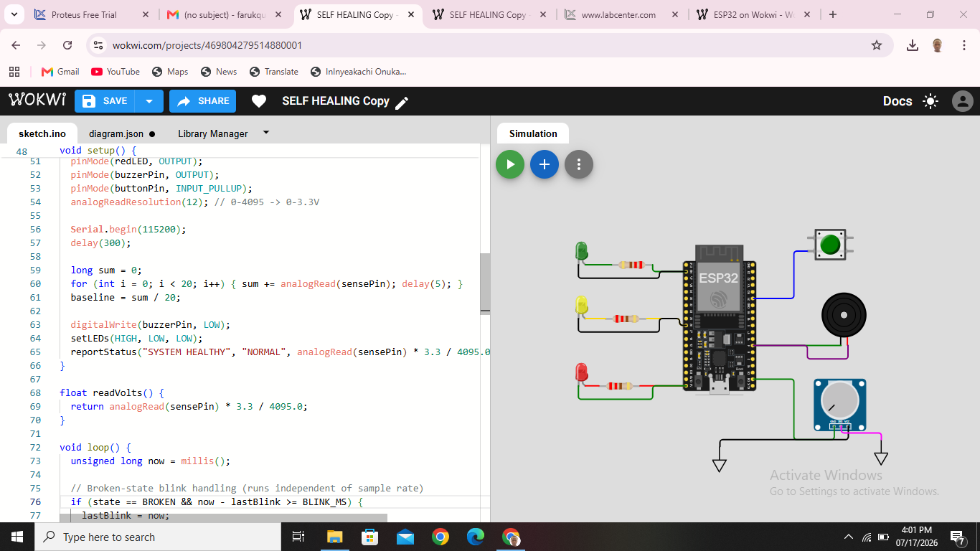
Task: Open the Translate bookmark
Action: pos(273,72)
